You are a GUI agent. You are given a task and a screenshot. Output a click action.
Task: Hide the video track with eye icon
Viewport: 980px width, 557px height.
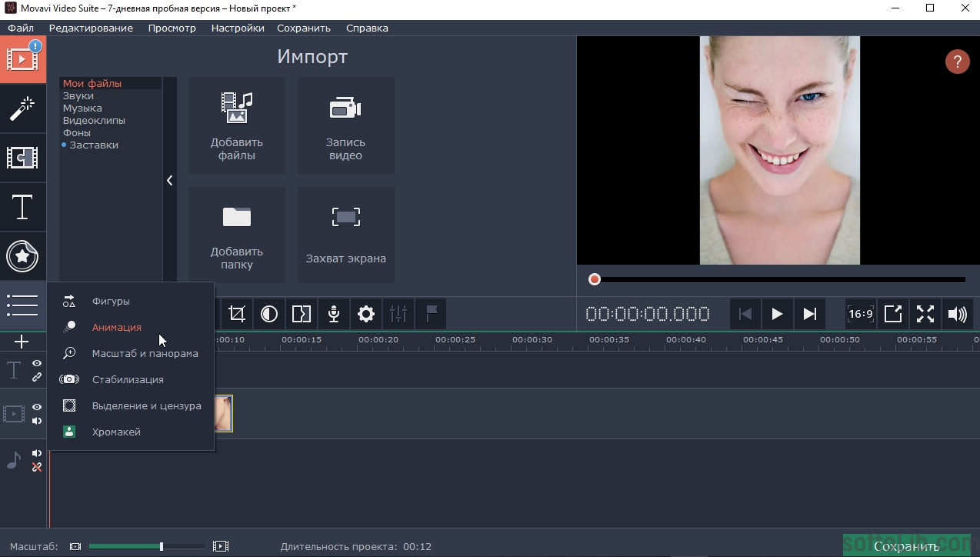pyautogui.click(x=36, y=407)
